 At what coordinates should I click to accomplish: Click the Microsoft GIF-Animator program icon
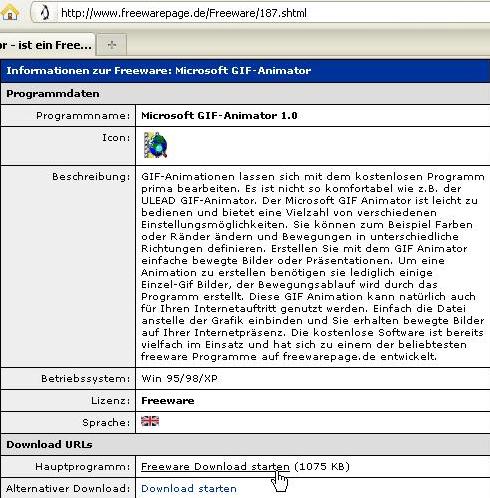coord(155,145)
